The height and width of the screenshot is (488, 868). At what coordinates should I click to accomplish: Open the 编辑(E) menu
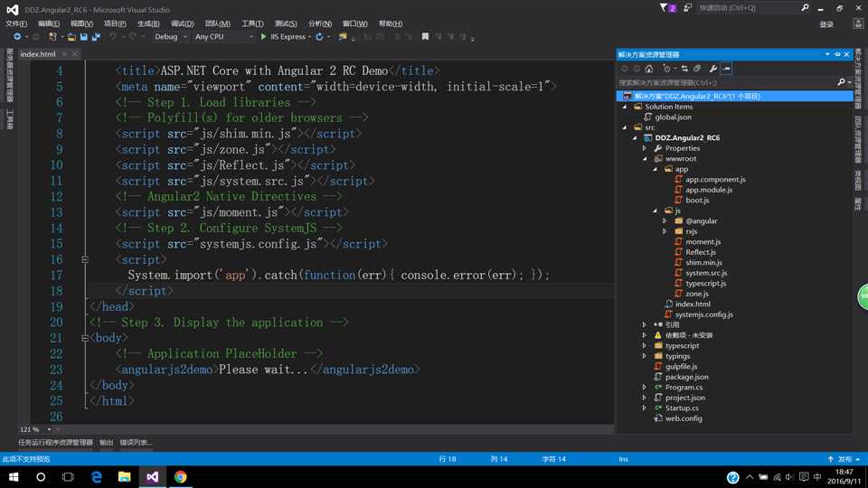tap(49, 23)
